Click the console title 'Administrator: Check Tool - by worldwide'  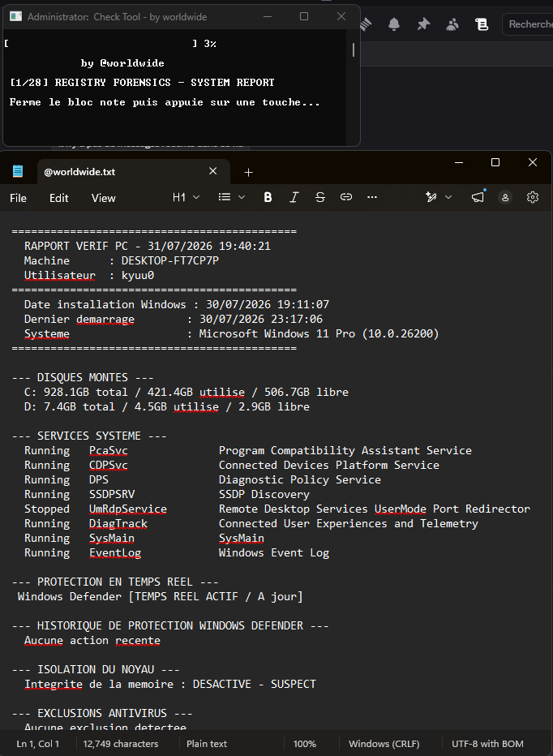coord(117,17)
